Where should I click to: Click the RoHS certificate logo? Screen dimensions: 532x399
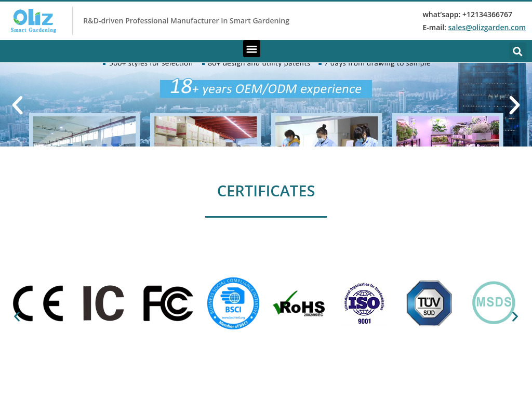click(x=299, y=303)
